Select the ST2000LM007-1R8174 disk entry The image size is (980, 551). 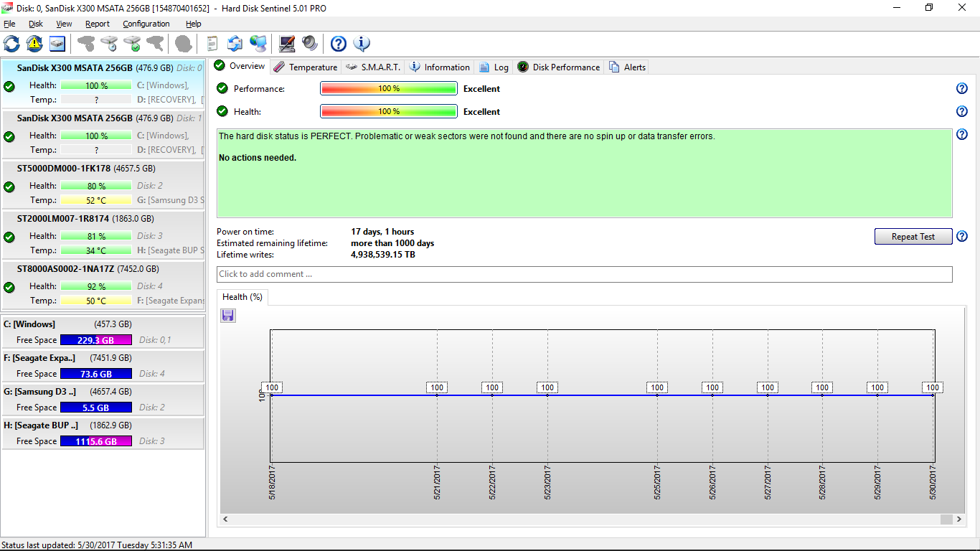[x=103, y=235]
